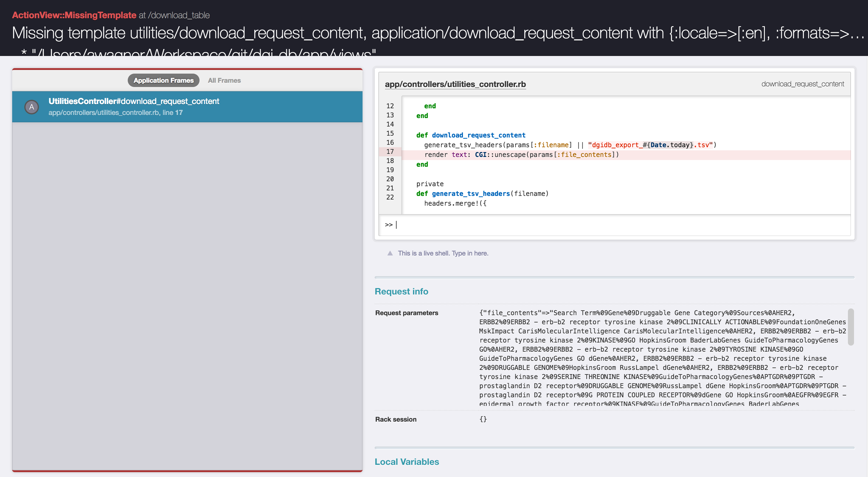Image resolution: width=868 pixels, height=477 pixels.
Task: Click the triangle icon beside live shell hint
Action: [390, 253]
